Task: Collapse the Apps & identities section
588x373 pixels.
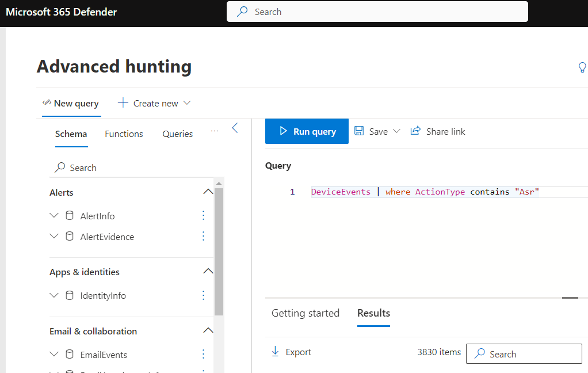Action: (x=208, y=271)
